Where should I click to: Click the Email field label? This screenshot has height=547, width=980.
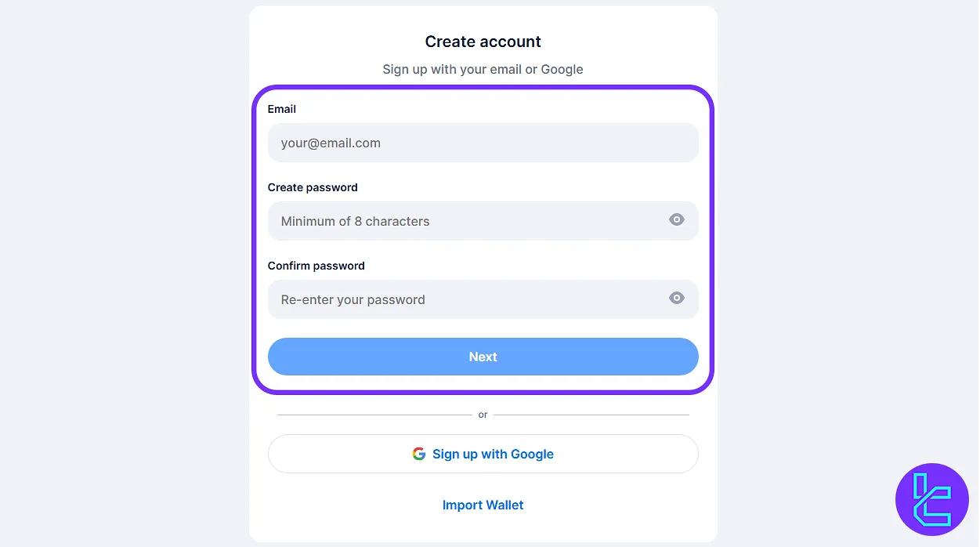coord(282,109)
